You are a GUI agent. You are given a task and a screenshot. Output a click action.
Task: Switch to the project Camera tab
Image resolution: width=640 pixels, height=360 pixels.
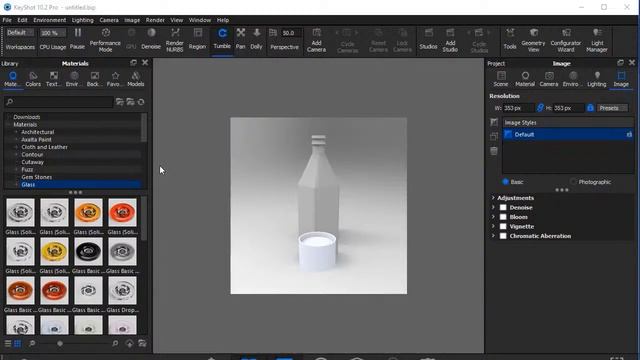tap(549, 79)
